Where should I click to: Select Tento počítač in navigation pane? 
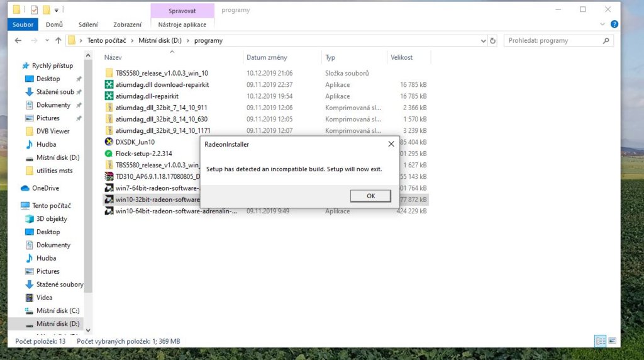point(52,205)
